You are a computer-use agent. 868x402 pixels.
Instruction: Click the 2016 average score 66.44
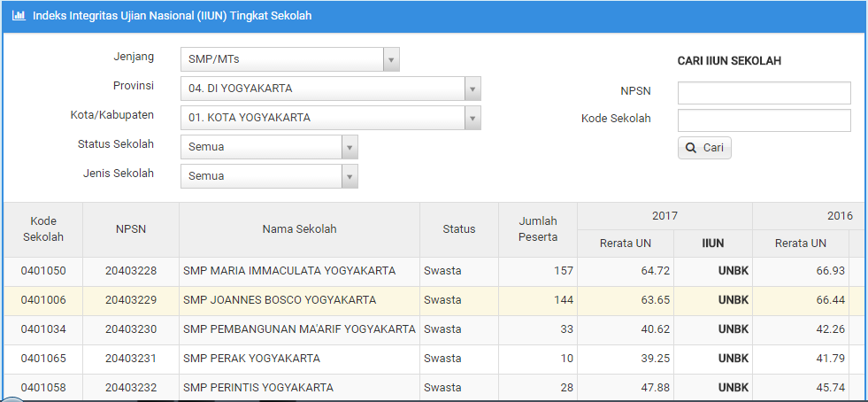832,300
